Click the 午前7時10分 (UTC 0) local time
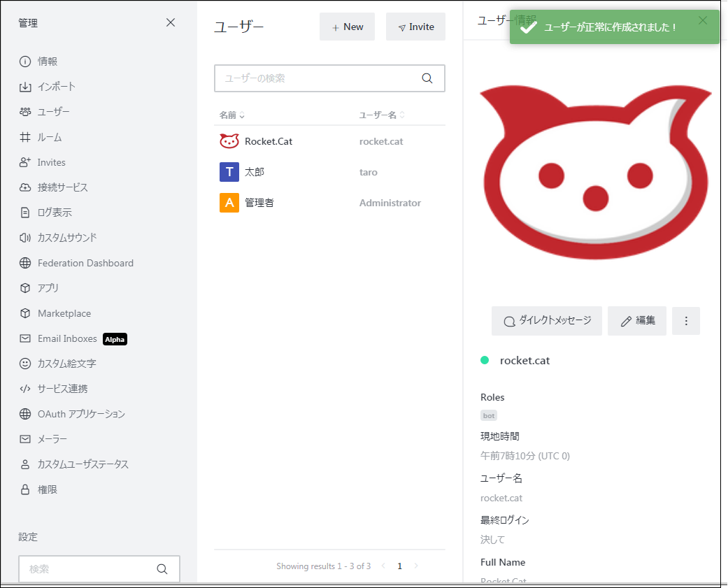The image size is (728, 588). point(525,456)
